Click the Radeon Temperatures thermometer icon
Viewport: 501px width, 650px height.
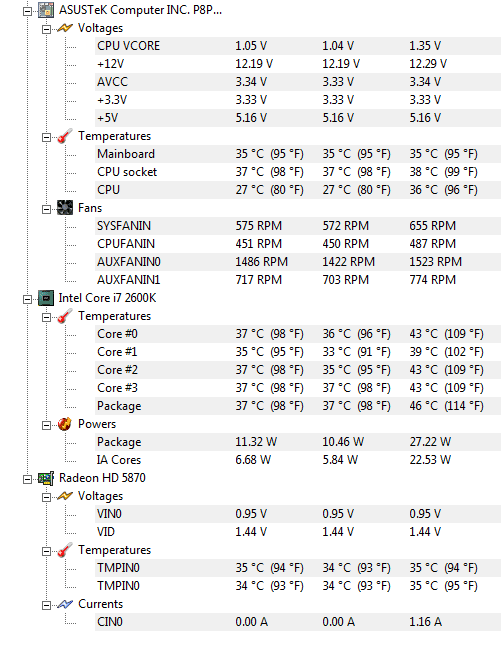(65, 550)
